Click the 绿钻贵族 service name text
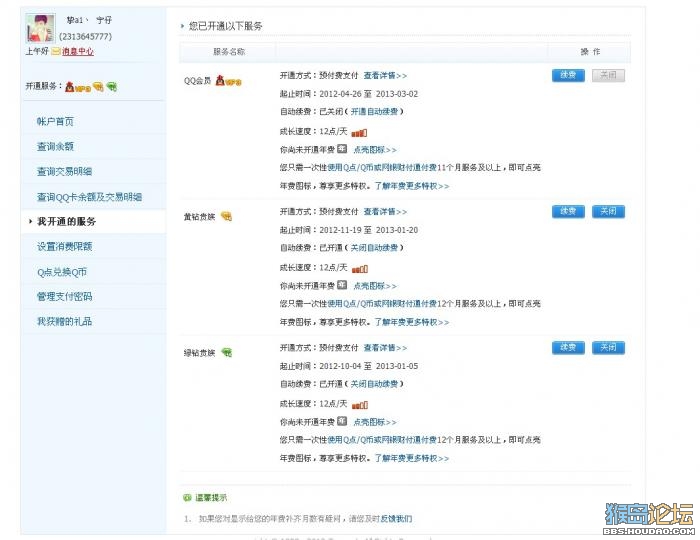This screenshot has width=700, height=540. pyautogui.click(x=200, y=353)
